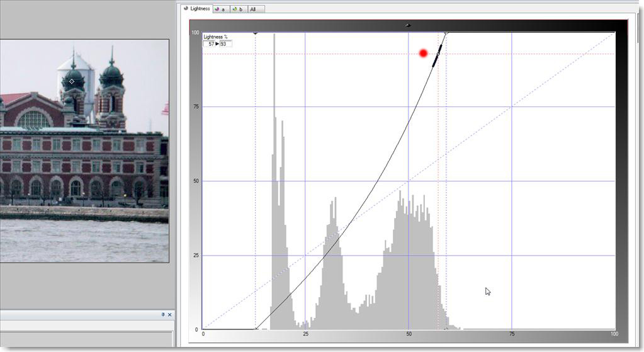Click the small arrow icon on the top gradient bar
644x352 pixels.
(x=408, y=25)
